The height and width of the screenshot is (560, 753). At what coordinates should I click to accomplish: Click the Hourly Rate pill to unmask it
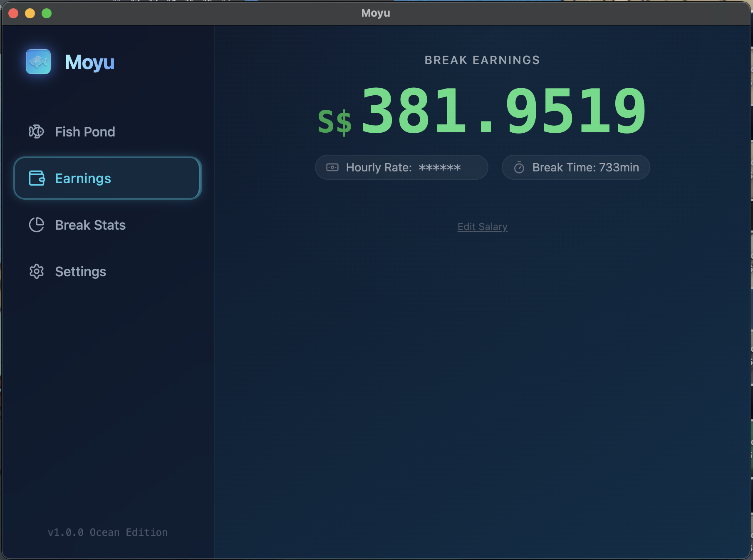401,167
